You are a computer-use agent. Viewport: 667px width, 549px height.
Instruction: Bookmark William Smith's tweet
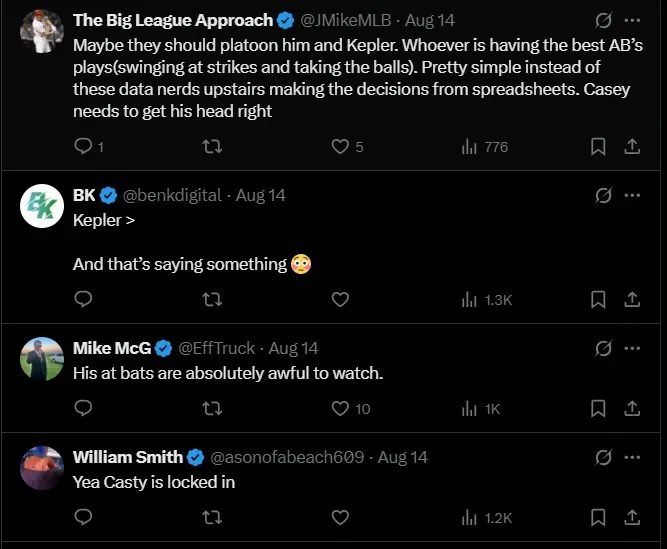point(598,517)
